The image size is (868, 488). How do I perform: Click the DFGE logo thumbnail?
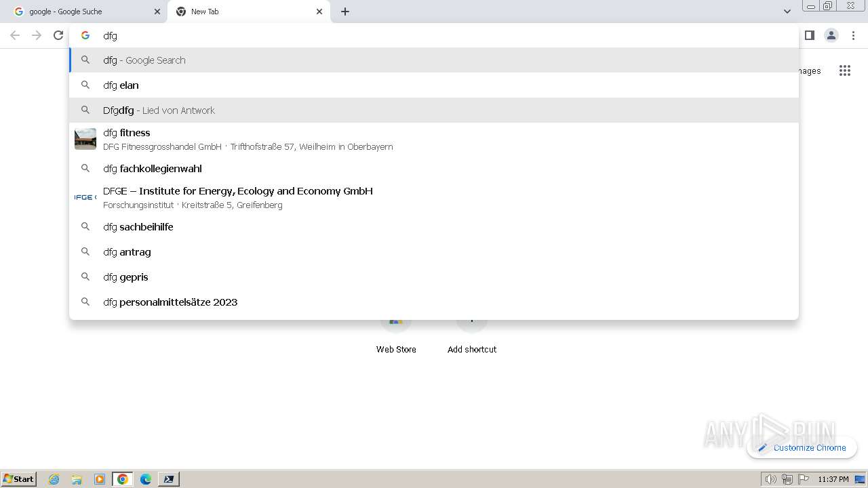(x=85, y=197)
